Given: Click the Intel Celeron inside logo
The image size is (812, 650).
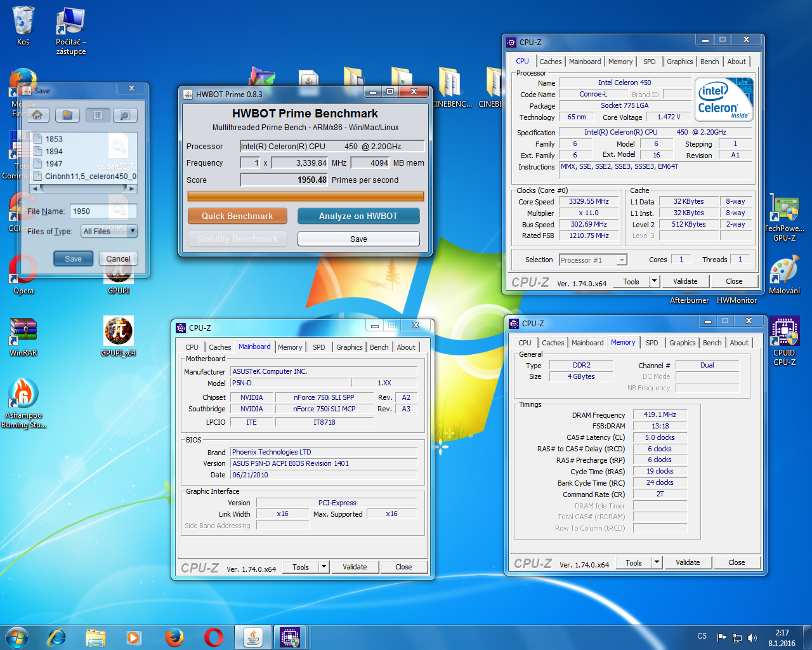Looking at the screenshot, I should (724, 100).
